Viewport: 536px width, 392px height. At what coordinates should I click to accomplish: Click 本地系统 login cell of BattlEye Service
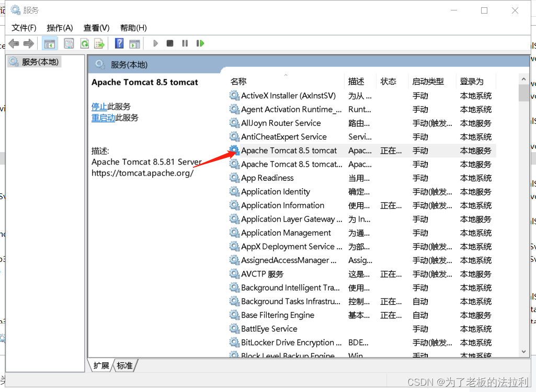point(475,328)
